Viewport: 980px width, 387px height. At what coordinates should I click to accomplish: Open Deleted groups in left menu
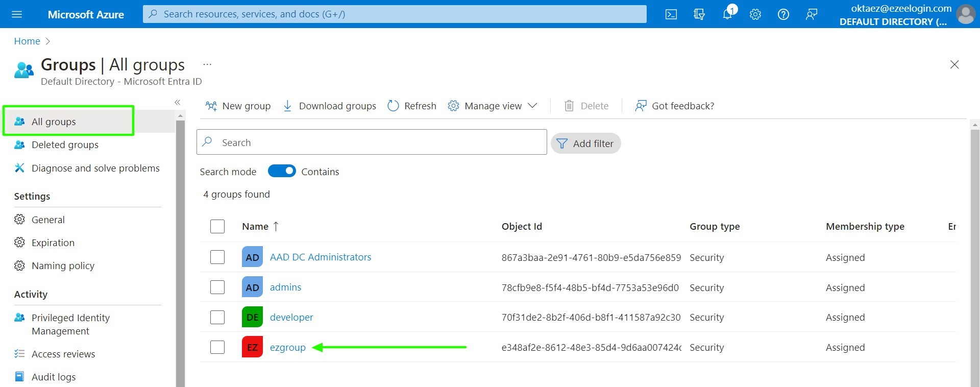tap(65, 145)
